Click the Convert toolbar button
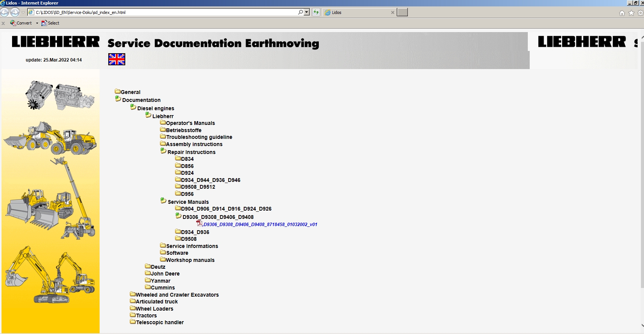644x334 pixels. pos(21,23)
